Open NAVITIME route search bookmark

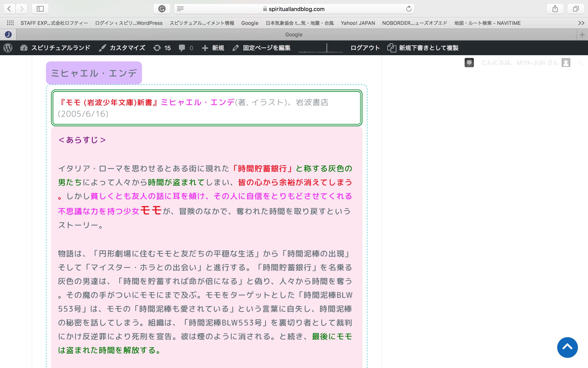pos(487,23)
